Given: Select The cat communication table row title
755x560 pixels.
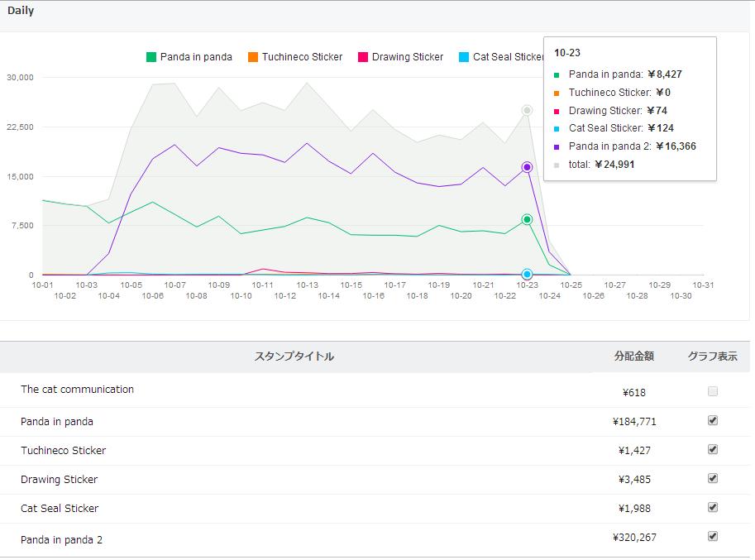Looking at the screenshot, I should coord(77,390).
